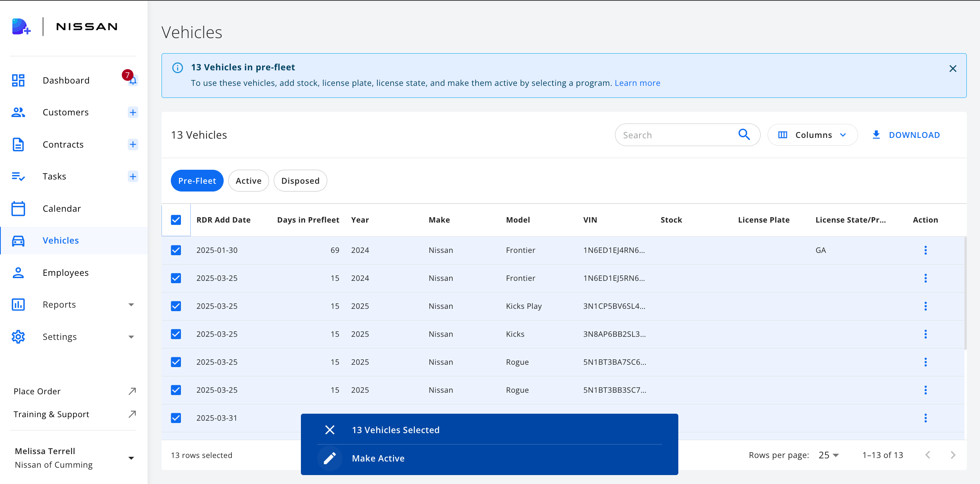Click the Place Order link

pyautogui.click(x=37, y=391)
